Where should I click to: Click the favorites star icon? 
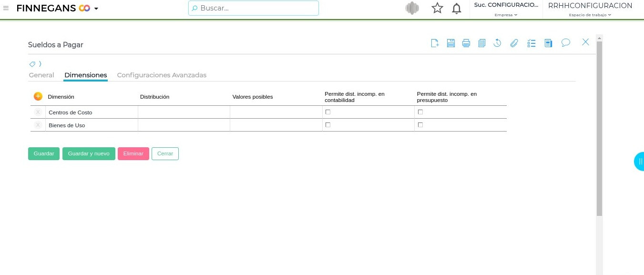[437, 8]
